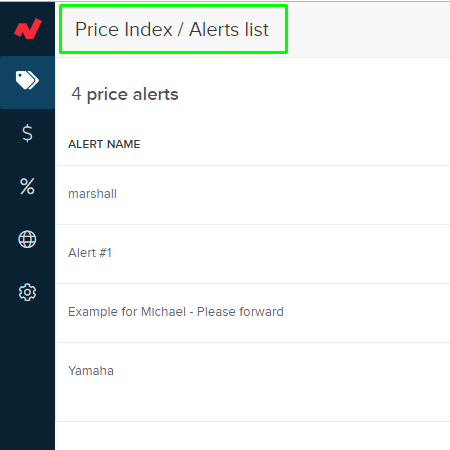Click the Alerts list breadcrumb text
450x450 pixels.
pos(229,29)
